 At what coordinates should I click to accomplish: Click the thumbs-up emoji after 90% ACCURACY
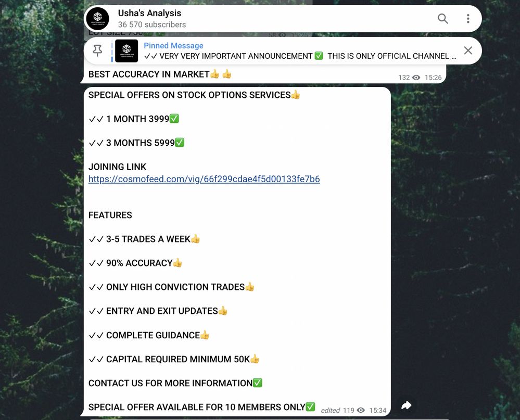point(177,263)
